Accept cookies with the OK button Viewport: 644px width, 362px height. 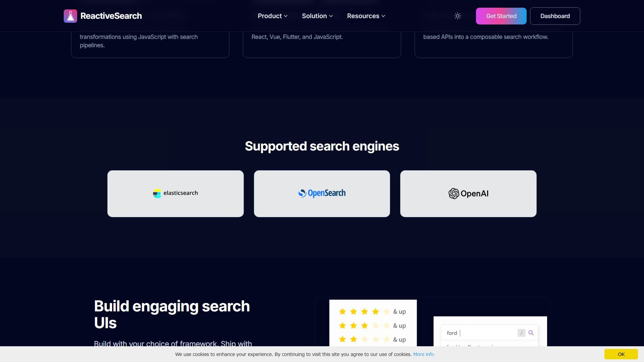tap(621, 354)
